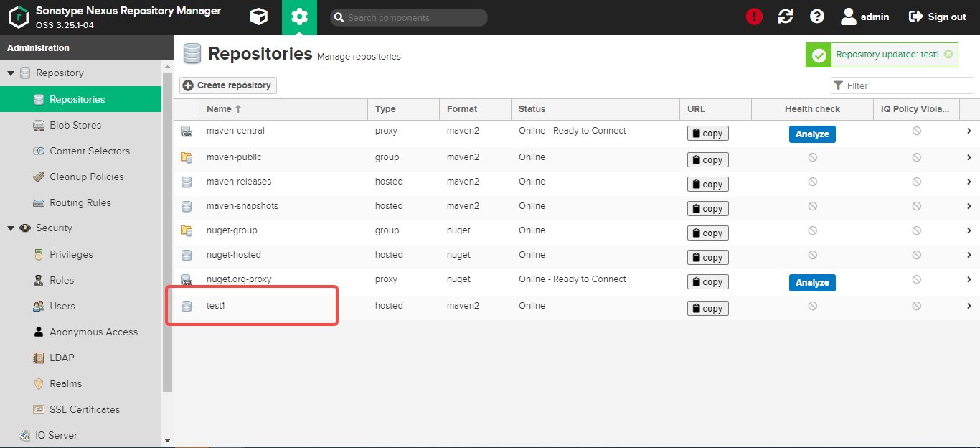This screenshot has width=980, height=448.
Task: Sort by Type column header
Action: (403, 109)
